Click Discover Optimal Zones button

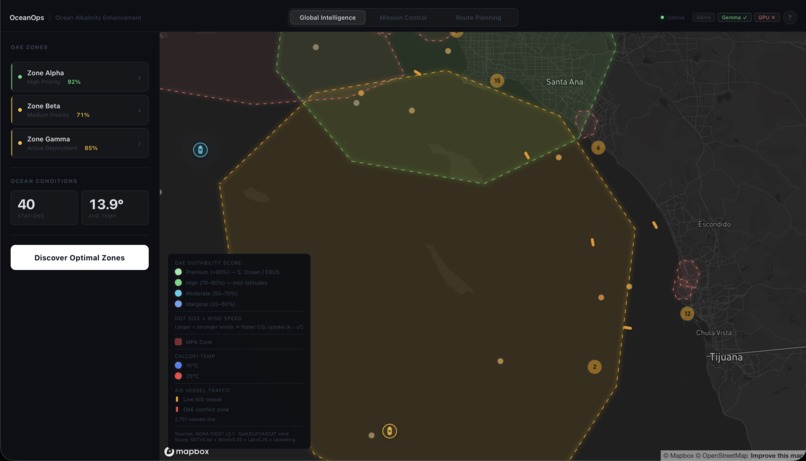point(80,257)
